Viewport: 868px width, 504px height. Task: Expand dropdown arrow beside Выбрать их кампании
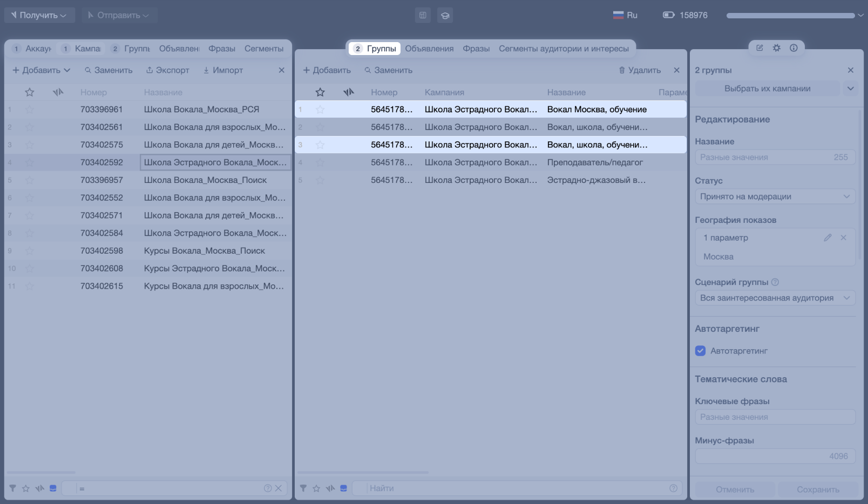[x=851, y=88]
